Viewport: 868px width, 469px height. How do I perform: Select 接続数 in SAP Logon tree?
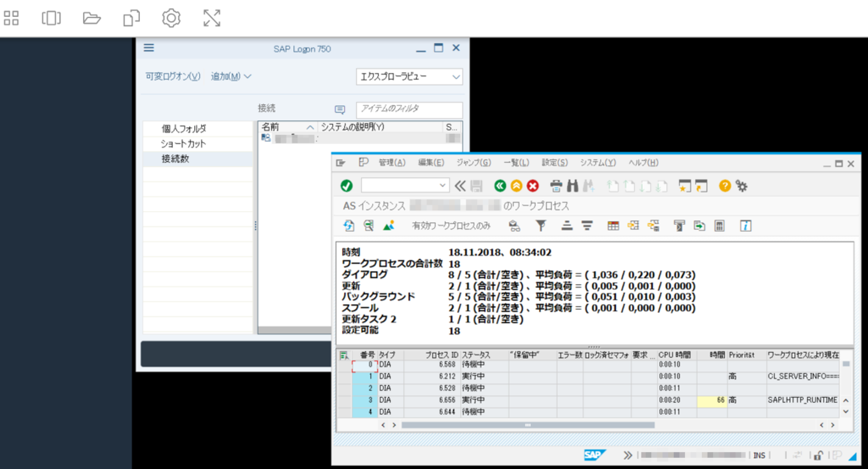[x=175, y=159]
